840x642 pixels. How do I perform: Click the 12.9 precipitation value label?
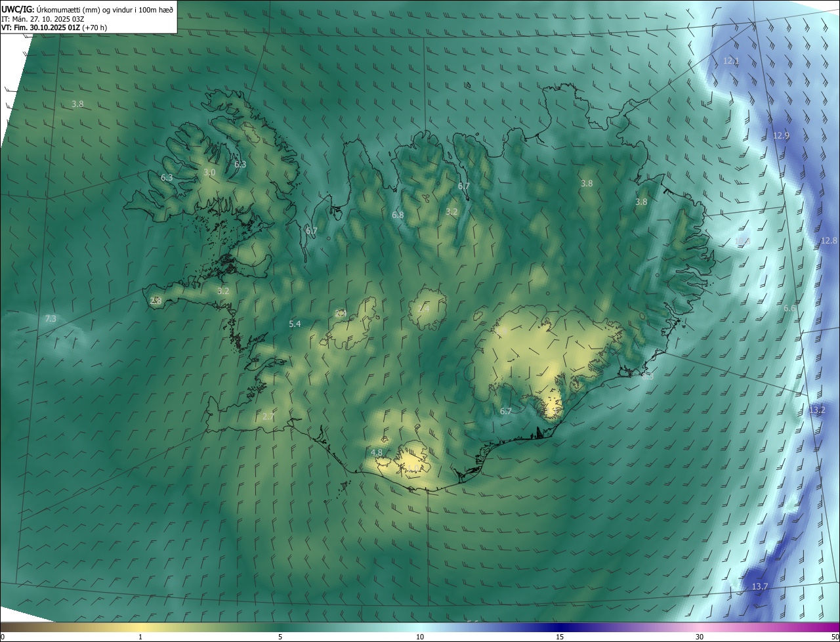781,135
